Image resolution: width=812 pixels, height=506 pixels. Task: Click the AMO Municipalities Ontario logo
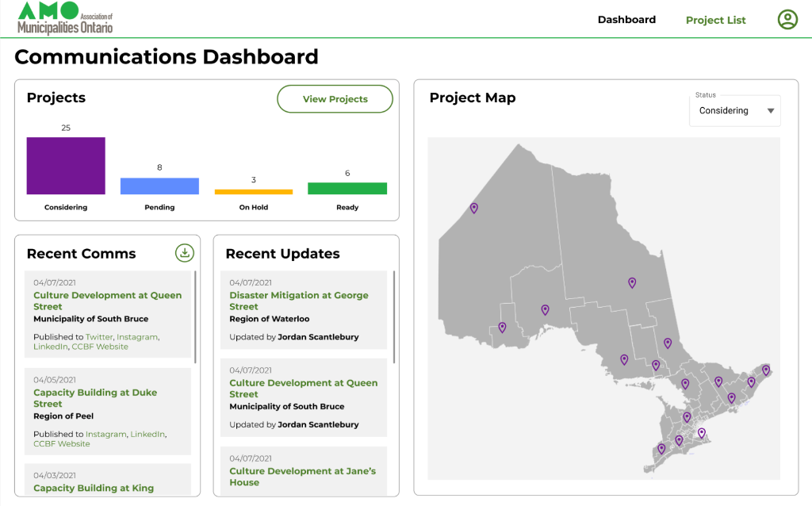coord(66,16)
